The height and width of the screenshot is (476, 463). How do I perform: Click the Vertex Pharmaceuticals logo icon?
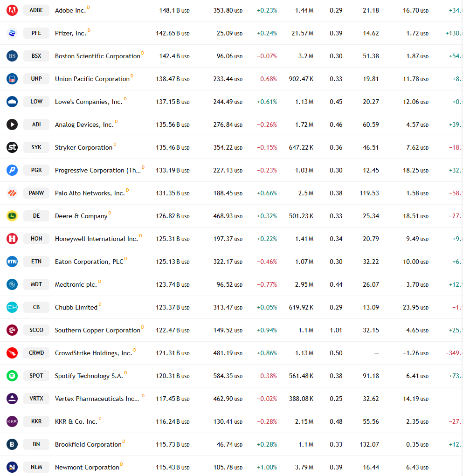[x=12, y=399]
